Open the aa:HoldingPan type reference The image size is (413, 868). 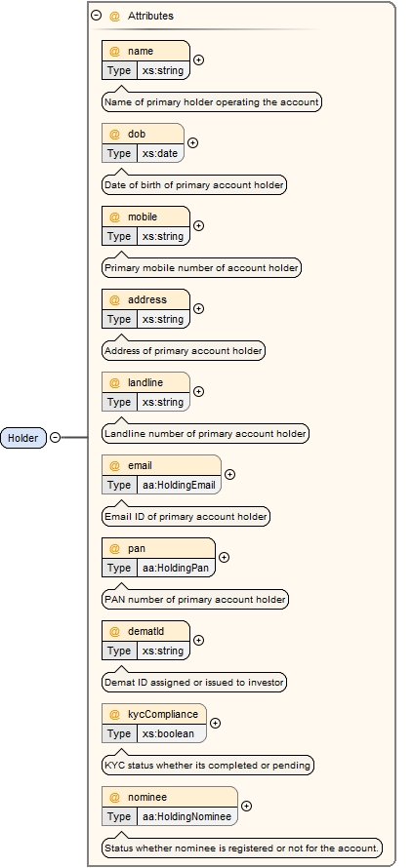[x=176, y=568]
